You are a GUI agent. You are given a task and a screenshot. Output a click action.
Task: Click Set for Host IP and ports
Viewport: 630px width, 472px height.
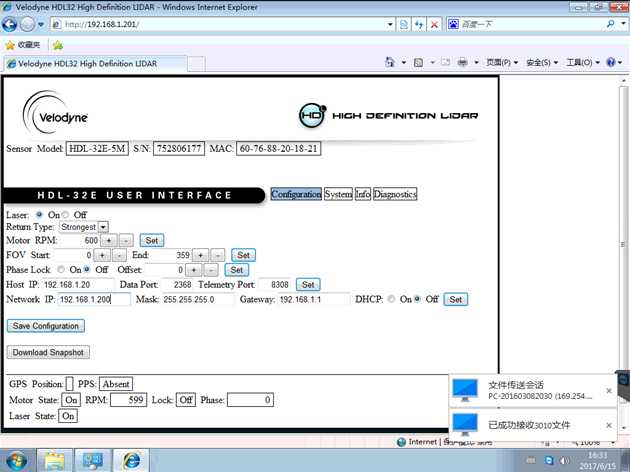click(x=308, y=284)
